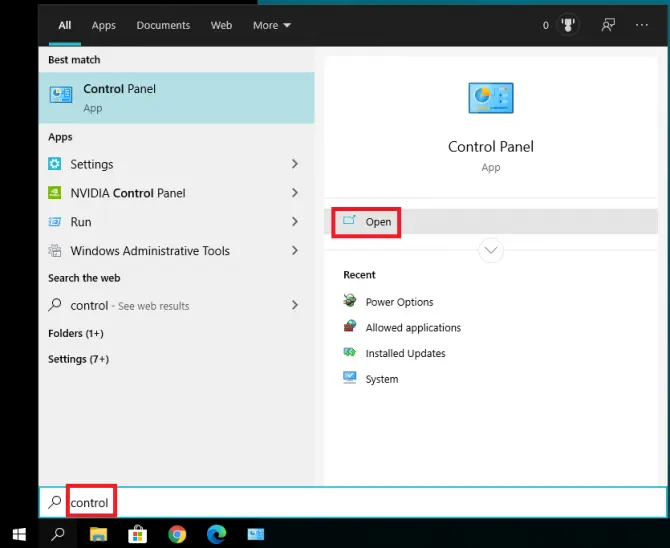Screen dimensions: 670x548
Task: Open Installed Updates from Recent
Action: [x=406, y=353]
